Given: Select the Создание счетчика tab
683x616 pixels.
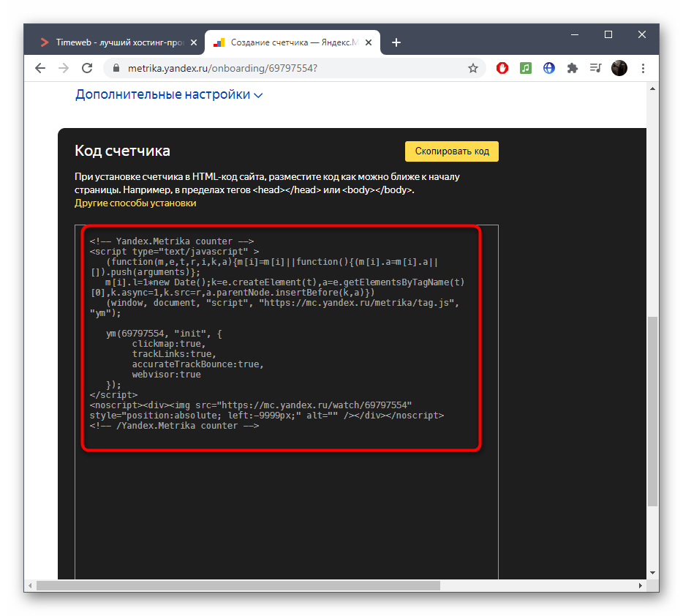Looking at the screenshot, I should click(x=293, y=42).
